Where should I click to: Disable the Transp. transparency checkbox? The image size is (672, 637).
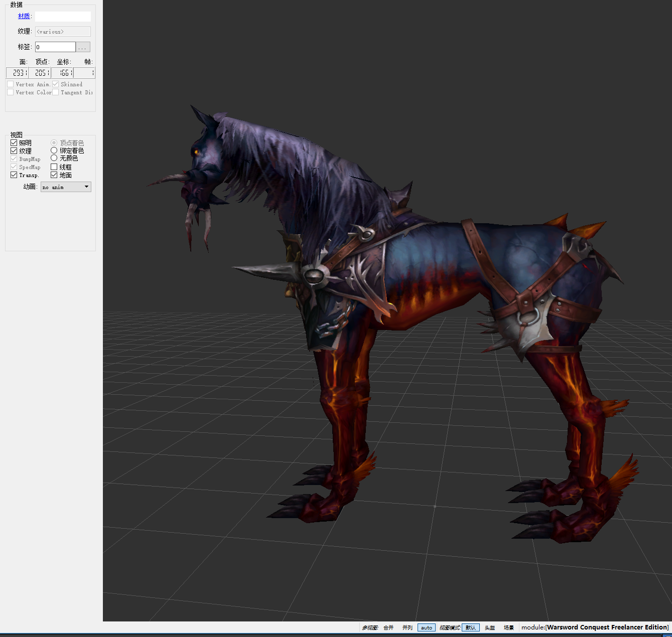point(14,175)
